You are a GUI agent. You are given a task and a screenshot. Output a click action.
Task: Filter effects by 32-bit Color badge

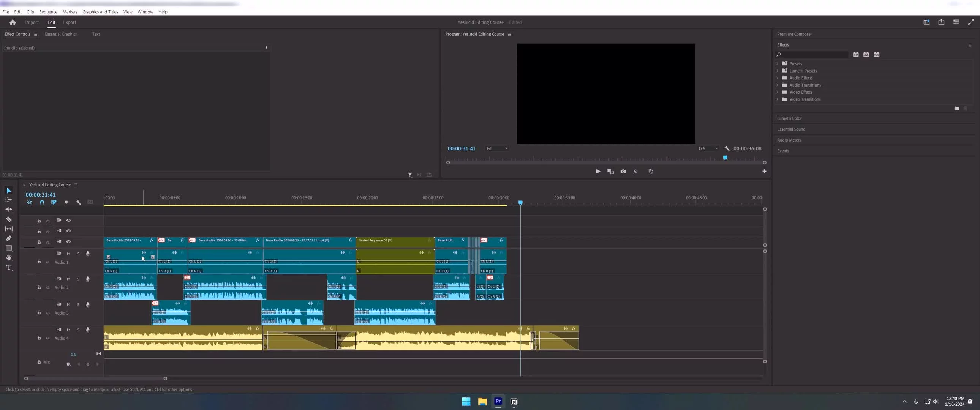[x=866, y=54]
